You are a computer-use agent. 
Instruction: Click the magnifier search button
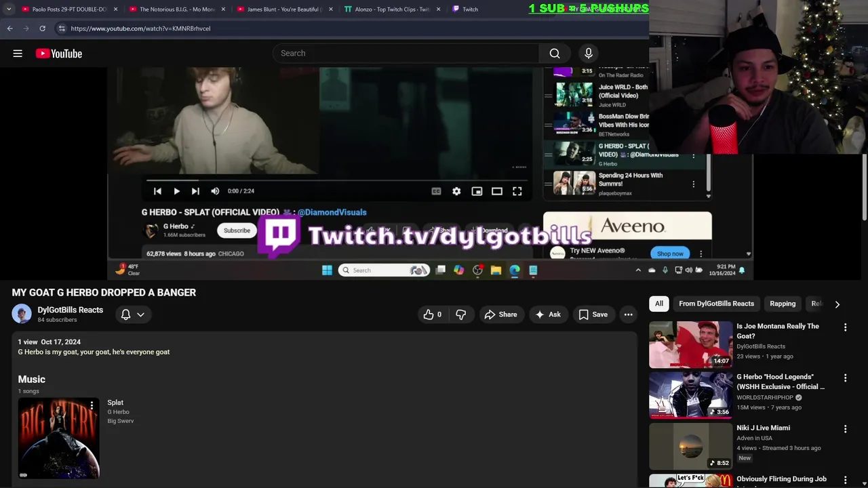click(555, 54)
